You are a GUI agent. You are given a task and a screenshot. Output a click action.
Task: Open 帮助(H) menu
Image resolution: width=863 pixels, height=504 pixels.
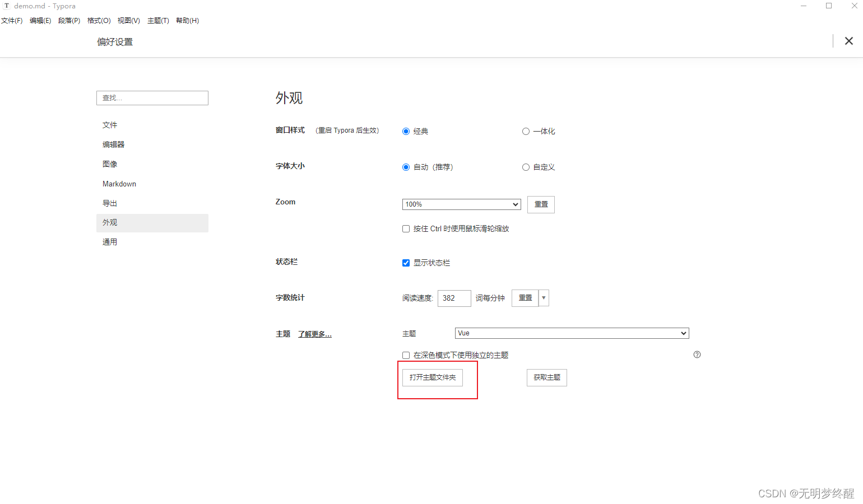(x=187, y=21)
